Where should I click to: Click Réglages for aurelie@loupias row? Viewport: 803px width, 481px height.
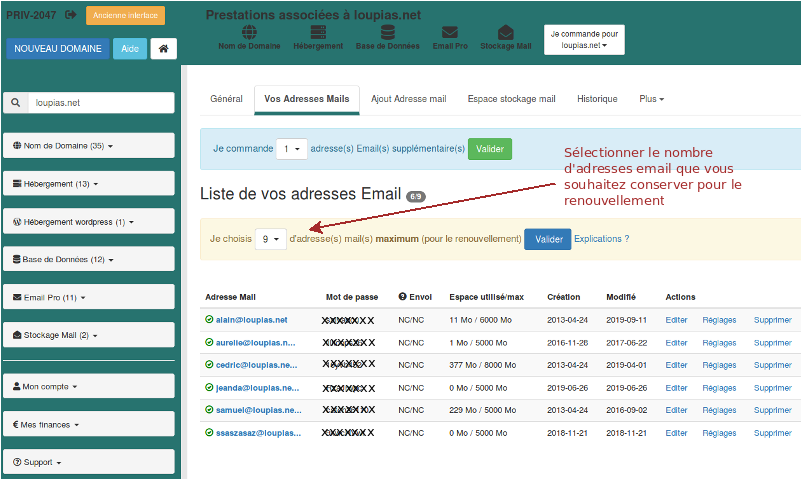(719, 343)
